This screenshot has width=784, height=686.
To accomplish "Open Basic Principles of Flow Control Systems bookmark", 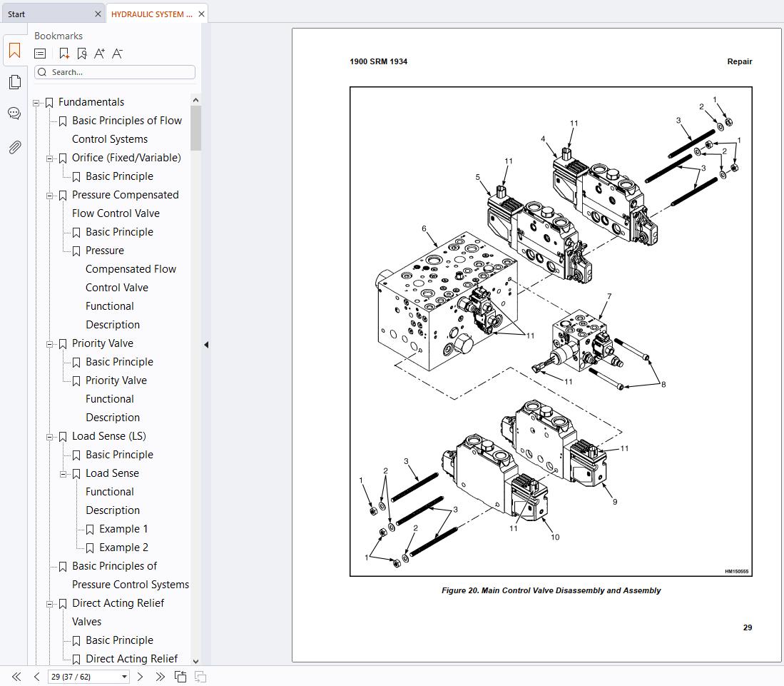I will (127, 130).
